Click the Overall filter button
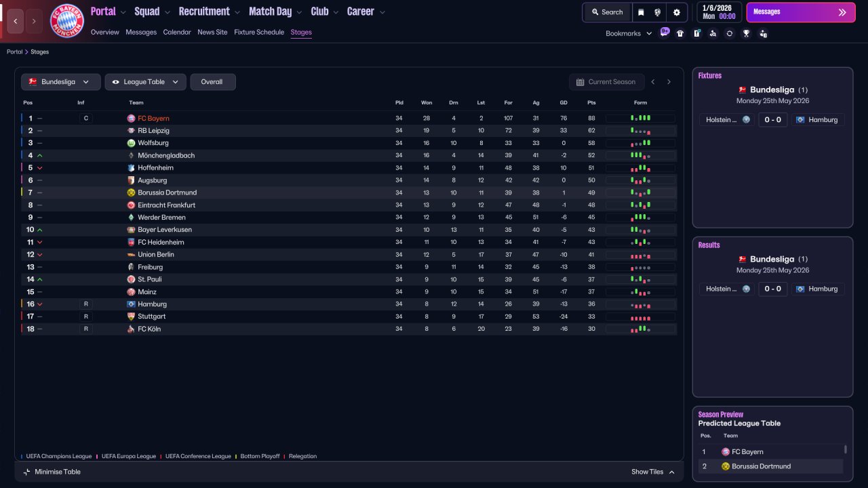This screenshot has height=488, width=868. coord(213,82)
